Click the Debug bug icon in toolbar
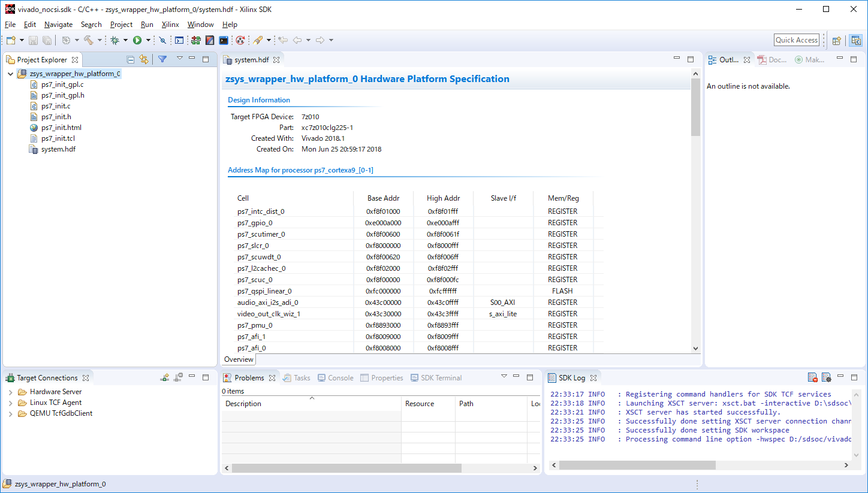868x493 pixels. (114, 40)
